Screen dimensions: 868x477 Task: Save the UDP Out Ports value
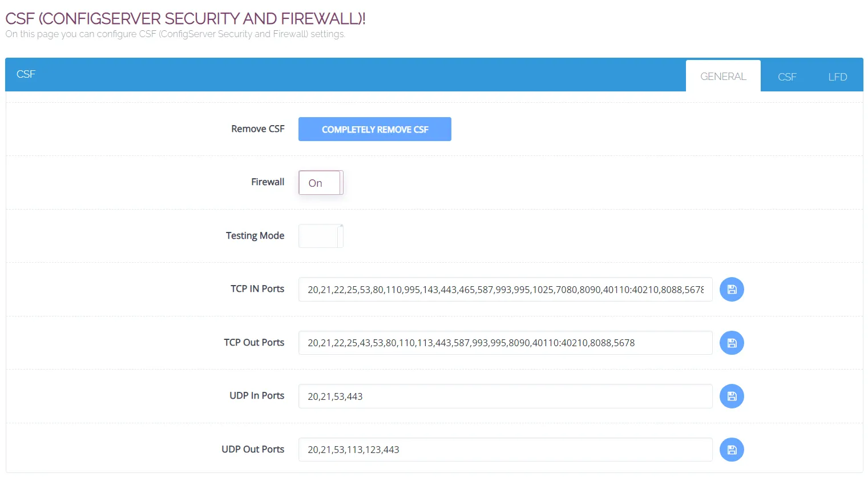click(x=732, y=450)
